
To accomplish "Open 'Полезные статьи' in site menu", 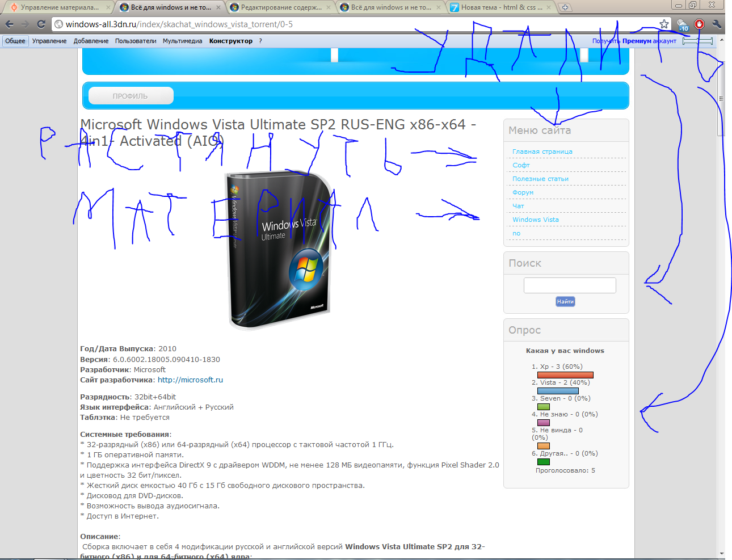I will pos(540,179).
